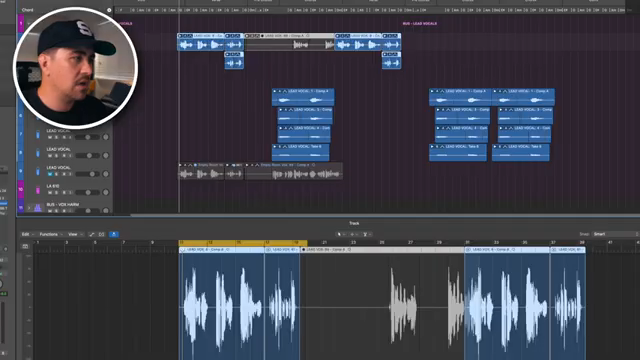Mute the LA 610 track
This screenshot has height=360, width=640.
tap(50, 192)
